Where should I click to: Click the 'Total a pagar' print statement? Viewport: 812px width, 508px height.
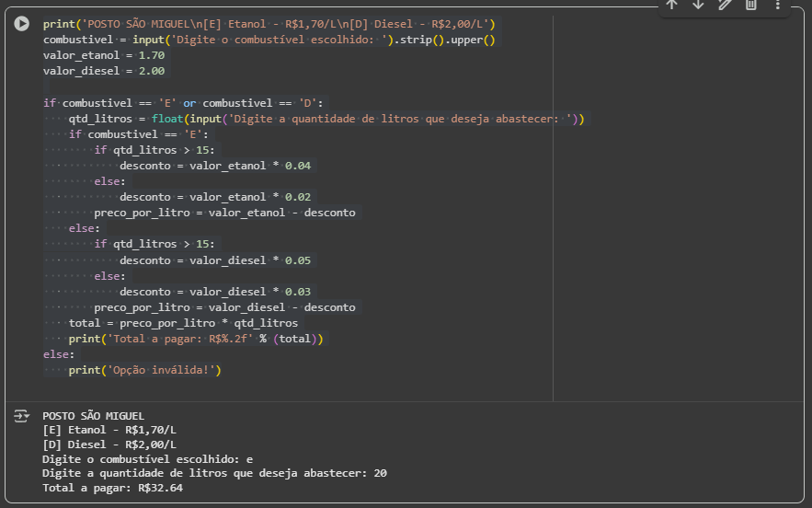(196, 339)
